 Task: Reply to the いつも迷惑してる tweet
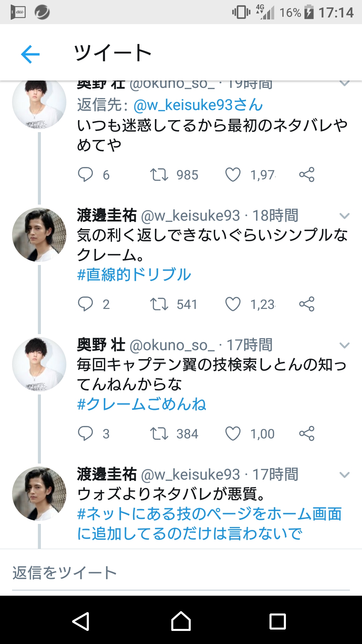(x=85, y=174)
